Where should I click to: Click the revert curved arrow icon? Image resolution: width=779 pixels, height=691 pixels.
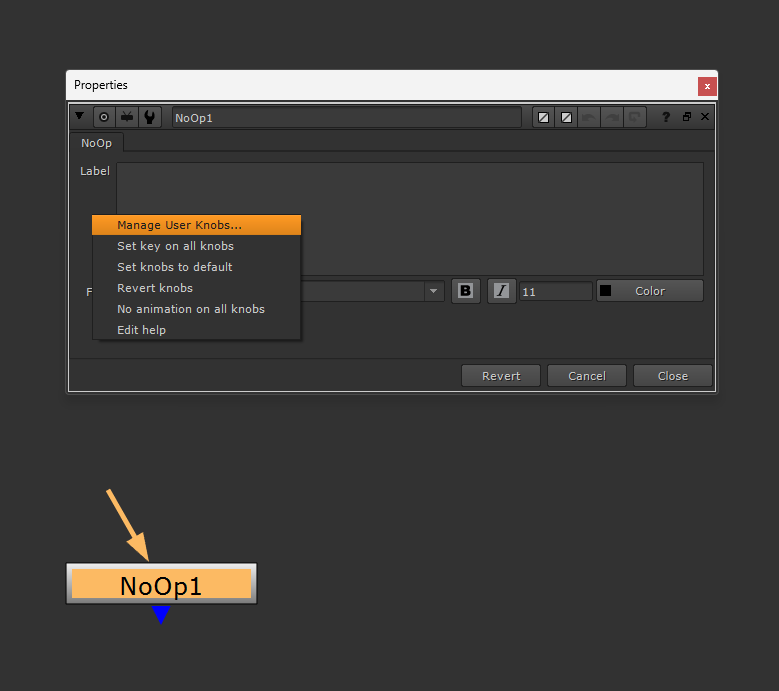point(634,118)
